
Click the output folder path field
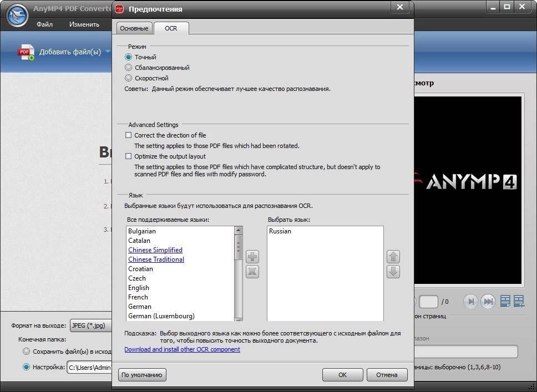point(90,368)
